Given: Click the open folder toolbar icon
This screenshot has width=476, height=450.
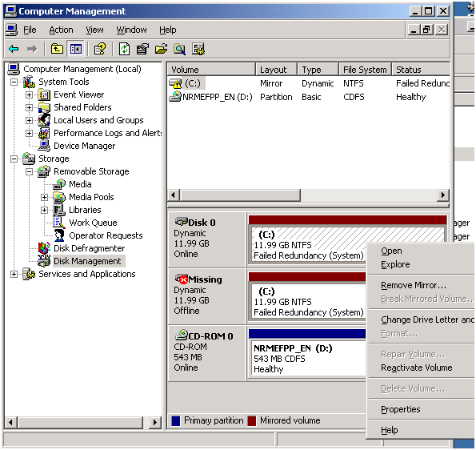Looking at the screenshot, I should pyautogui.click(x=161, y=49).
